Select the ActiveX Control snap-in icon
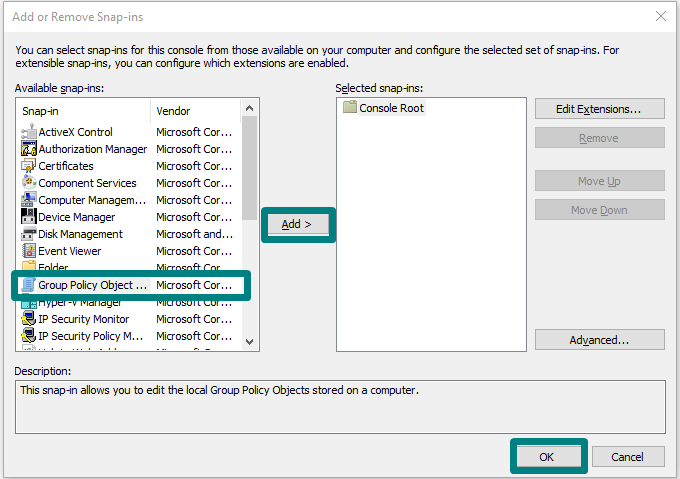The width and height of the screenshot is (680, 479). pos(30,132)
